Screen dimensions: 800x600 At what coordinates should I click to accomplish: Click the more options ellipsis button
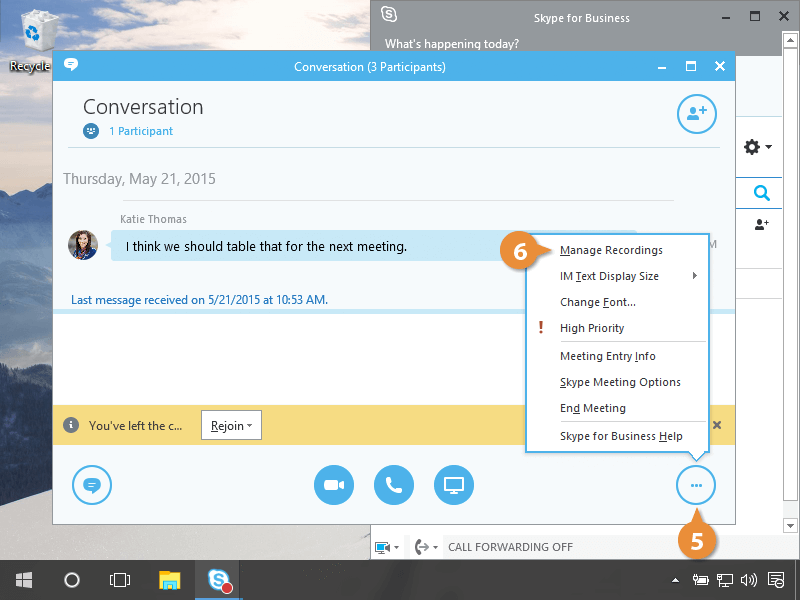[x=696, y=486]
